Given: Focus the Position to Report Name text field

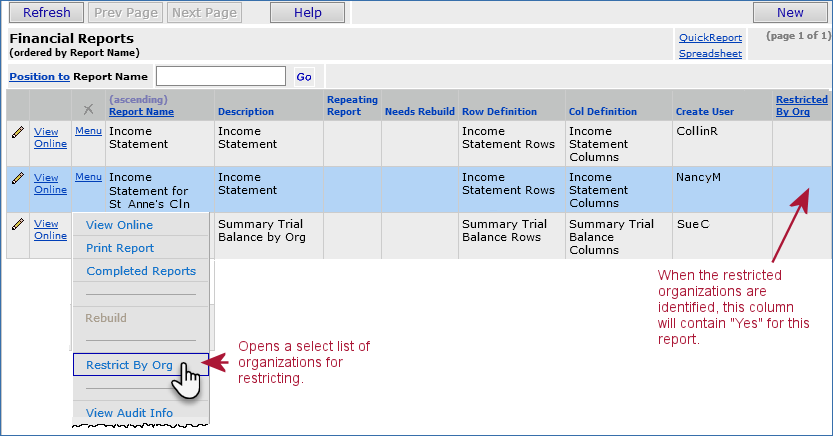Looking at the screenshot, I should [x=220, y=77].
